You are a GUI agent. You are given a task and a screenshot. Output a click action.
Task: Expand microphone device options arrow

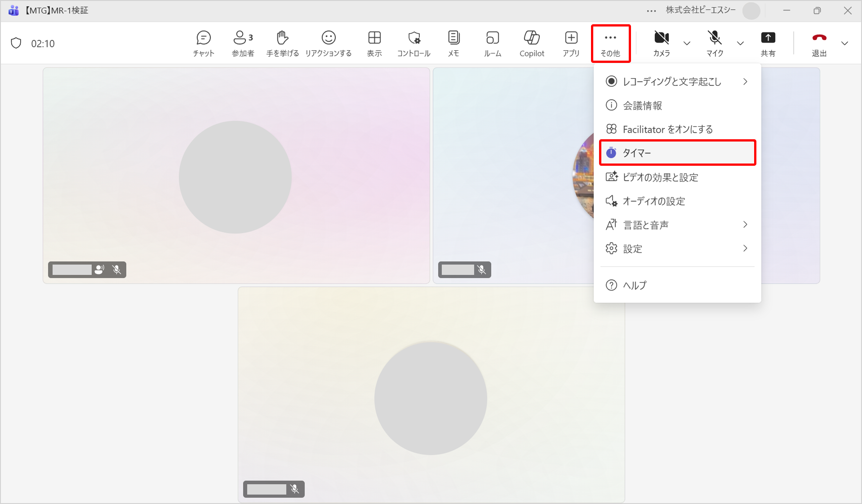pyautogui.click(x=740, y=44)
